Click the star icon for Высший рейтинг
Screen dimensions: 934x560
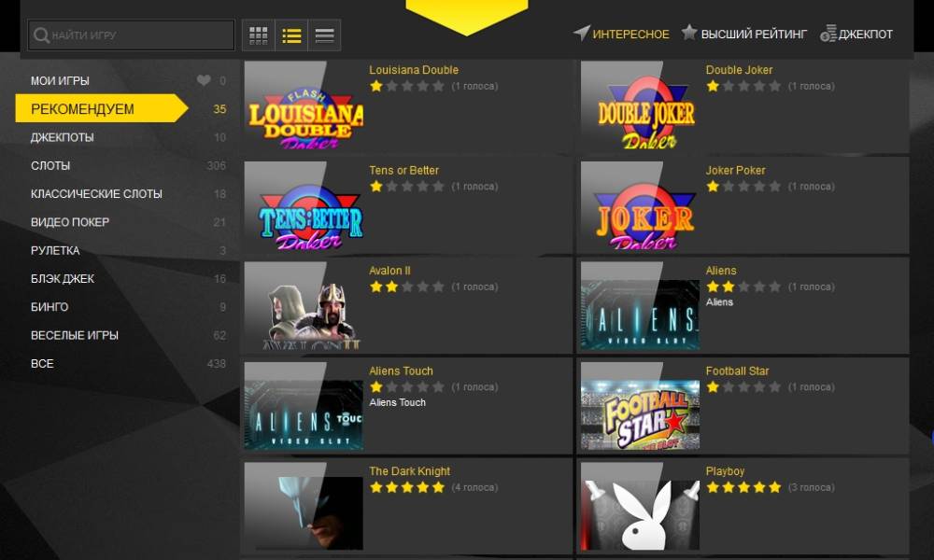pos(689,32)
